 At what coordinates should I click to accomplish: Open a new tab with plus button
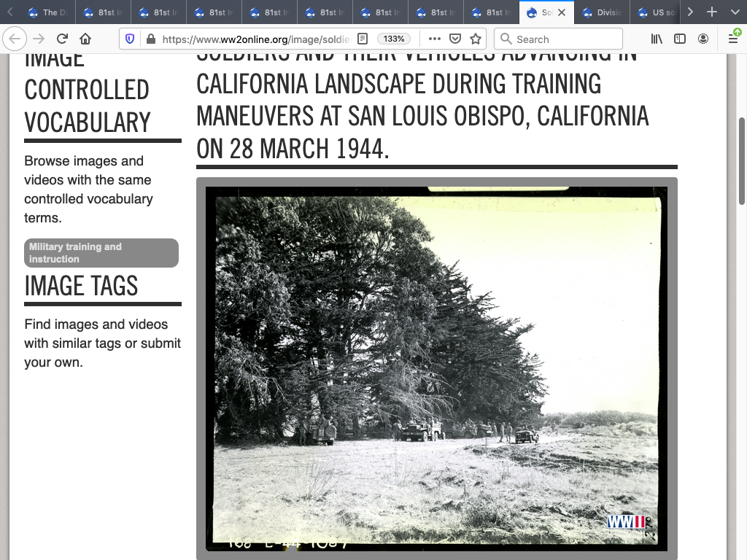pyautogui.click(x=713, y=12)
